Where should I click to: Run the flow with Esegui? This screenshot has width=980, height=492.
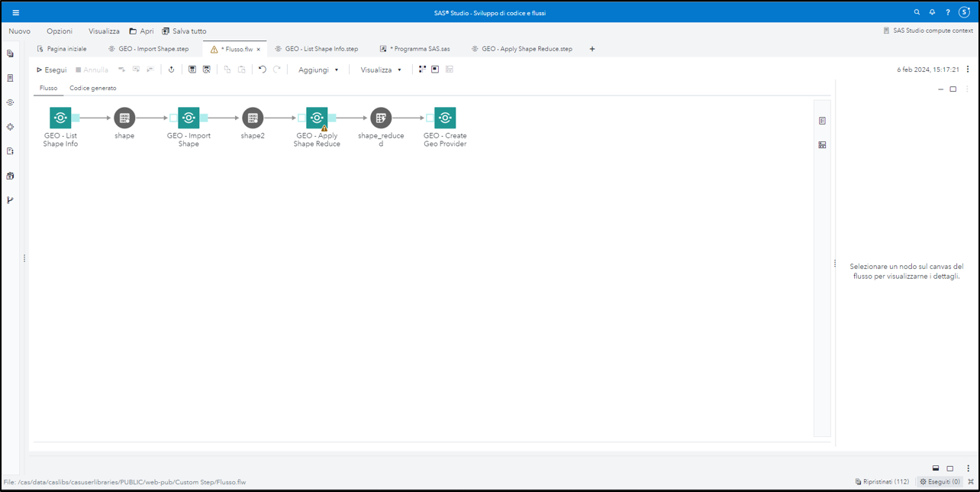point(52,70)
